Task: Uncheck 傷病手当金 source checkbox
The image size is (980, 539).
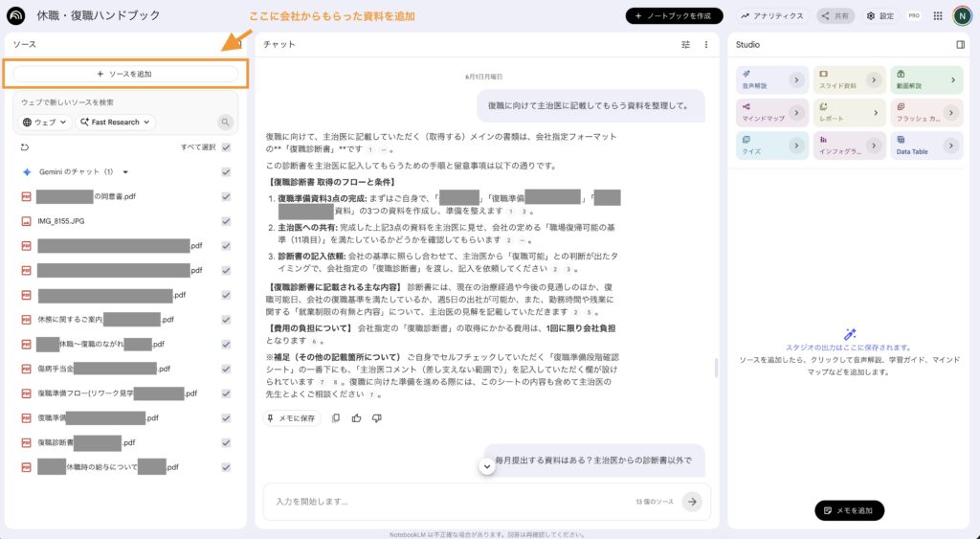Action: pos(226,369)
